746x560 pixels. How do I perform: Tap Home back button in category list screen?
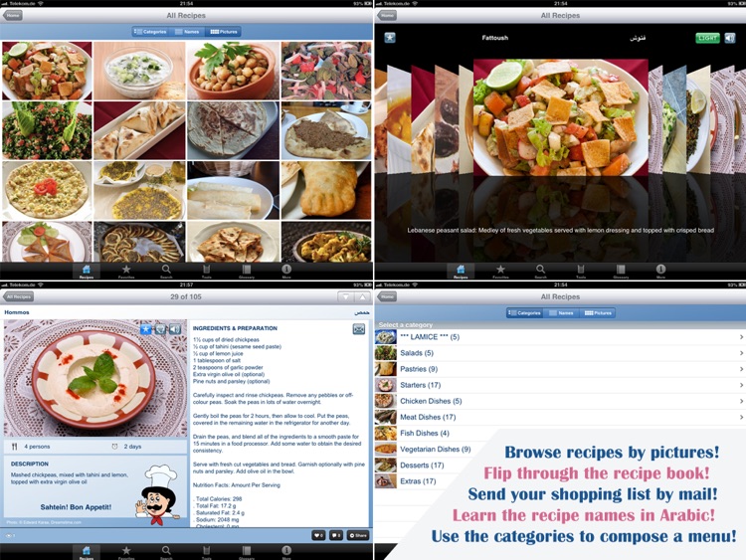[x=387, y=296]
